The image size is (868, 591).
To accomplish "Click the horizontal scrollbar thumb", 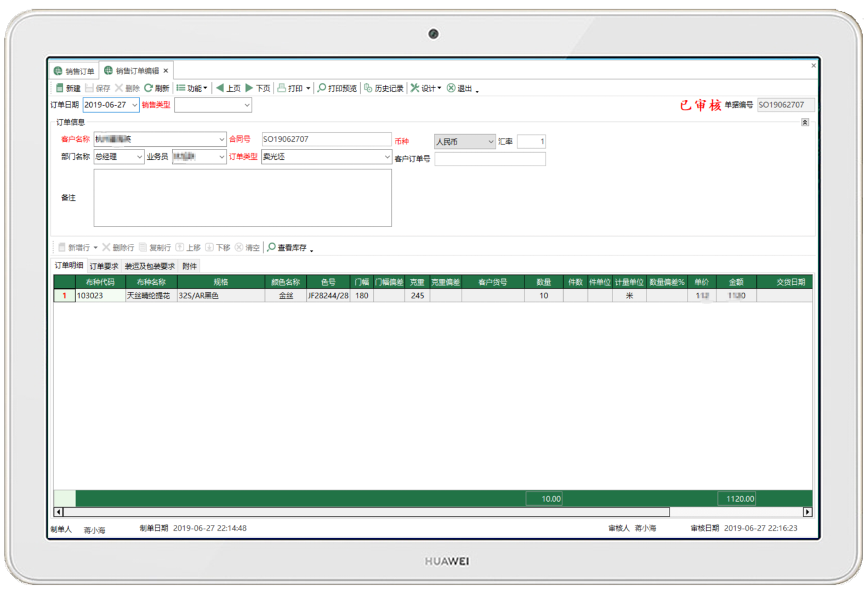I will (x=366, y=512).
